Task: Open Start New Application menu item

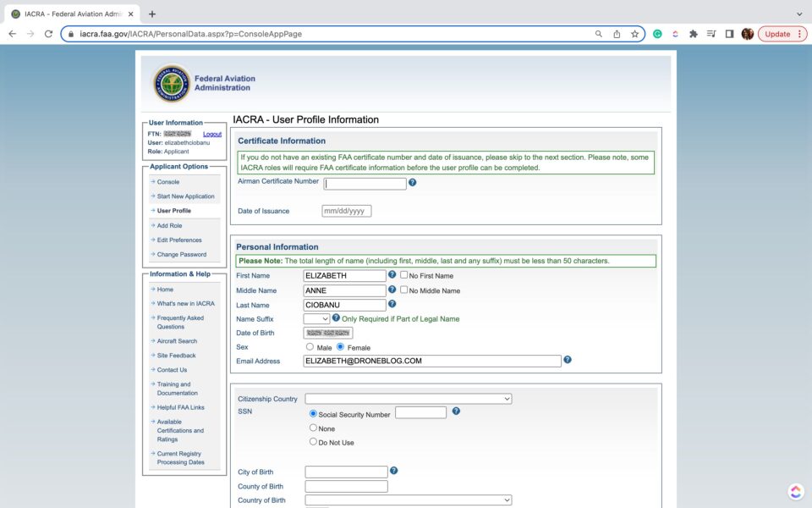Action: (x=185, y=196)
